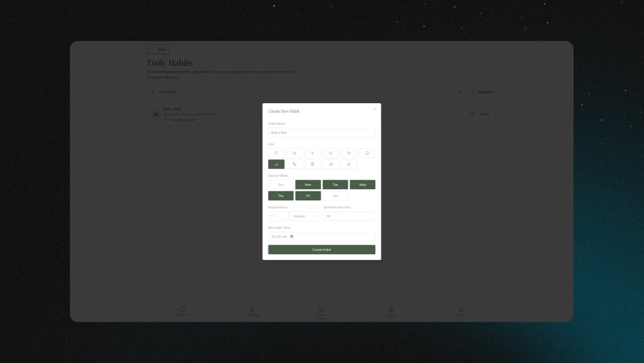
Task: Pick the moon icon option
Action: (x=331, y=153)
